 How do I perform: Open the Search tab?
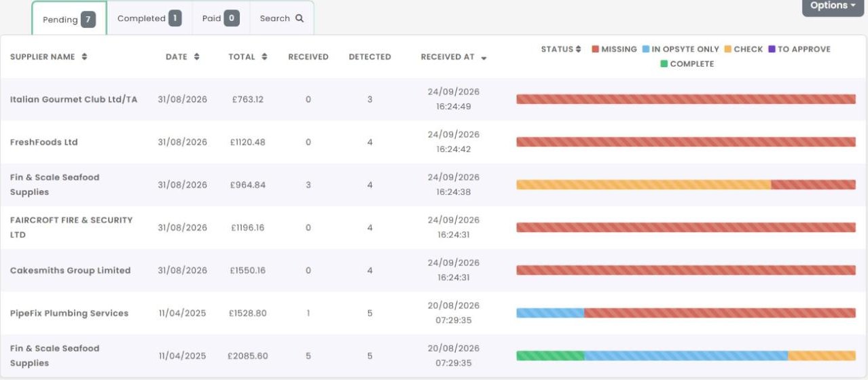[x=282, y=18]
